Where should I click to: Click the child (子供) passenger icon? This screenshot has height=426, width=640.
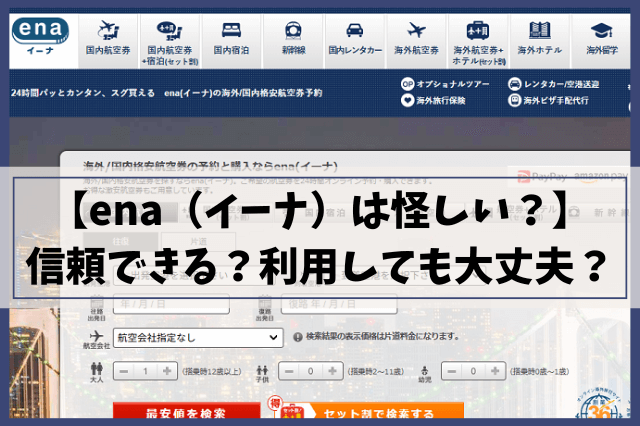pyautogui.click(x=262, y=370)
